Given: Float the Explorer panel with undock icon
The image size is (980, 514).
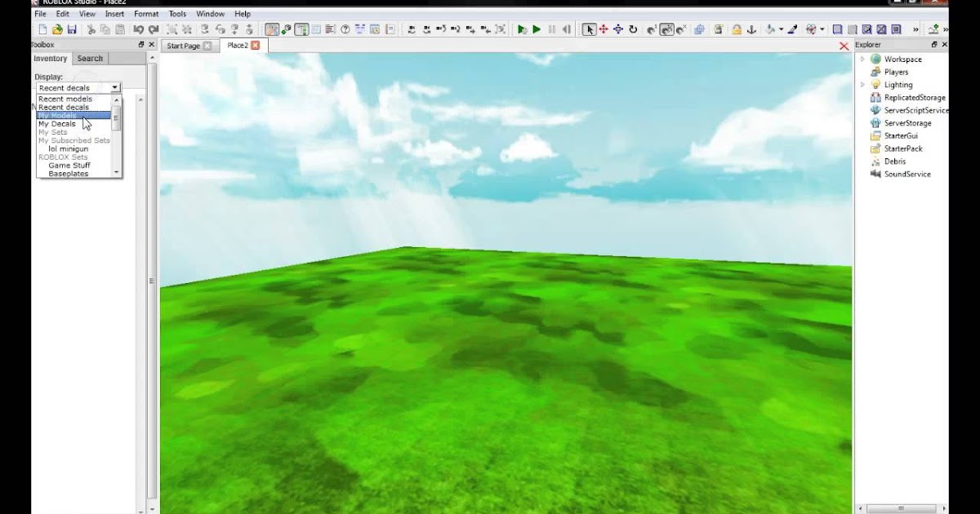Looking at the screenshot, I should (934, 45).
